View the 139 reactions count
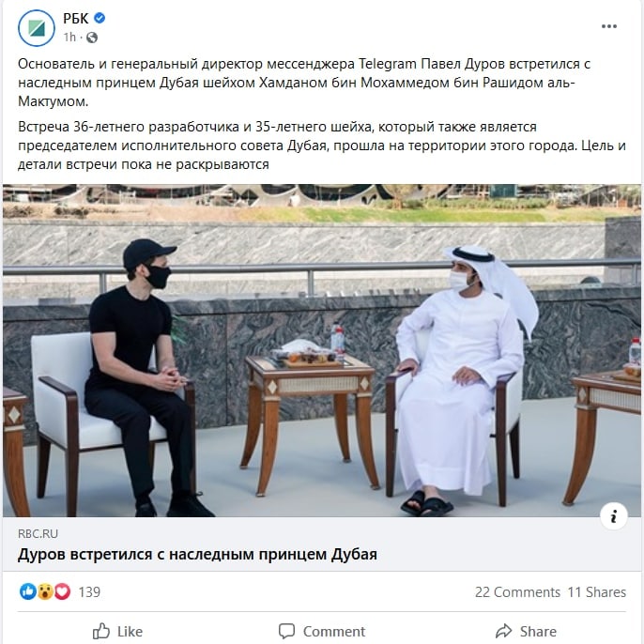 point(89,591)
